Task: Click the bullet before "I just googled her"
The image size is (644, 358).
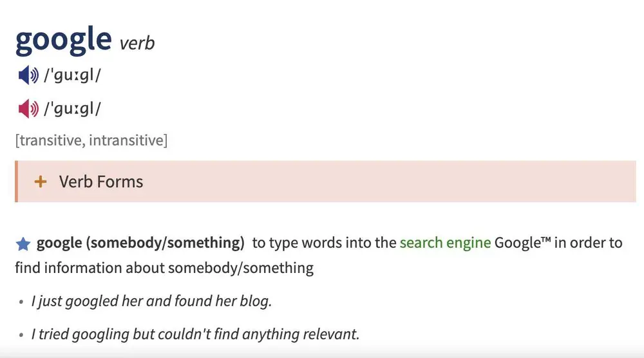Action: [x=21, y=302]
